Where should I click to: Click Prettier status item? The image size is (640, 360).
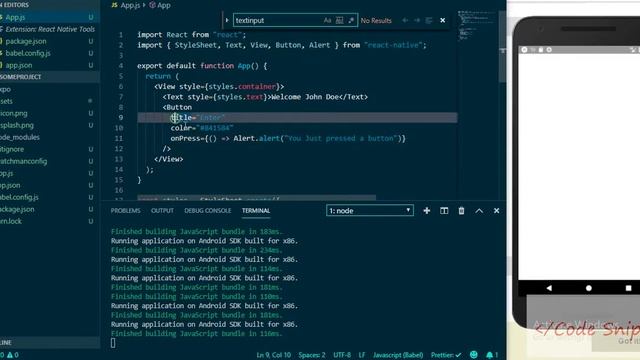point(446,355)
